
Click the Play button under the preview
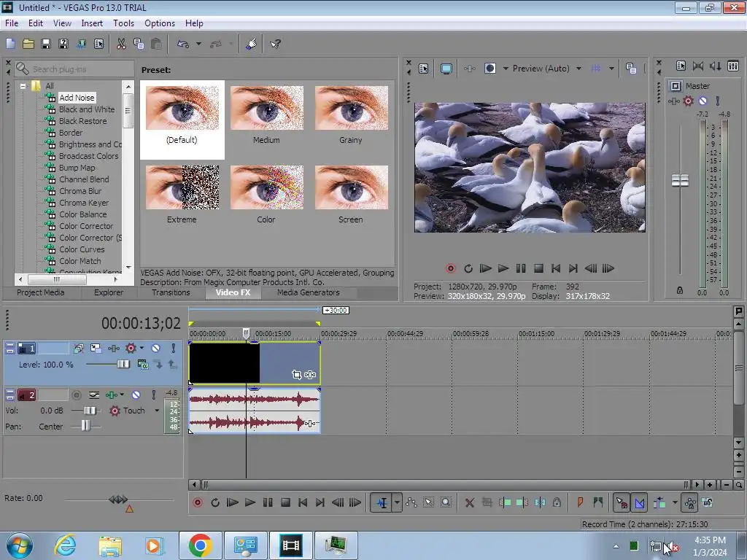point(503,268)
